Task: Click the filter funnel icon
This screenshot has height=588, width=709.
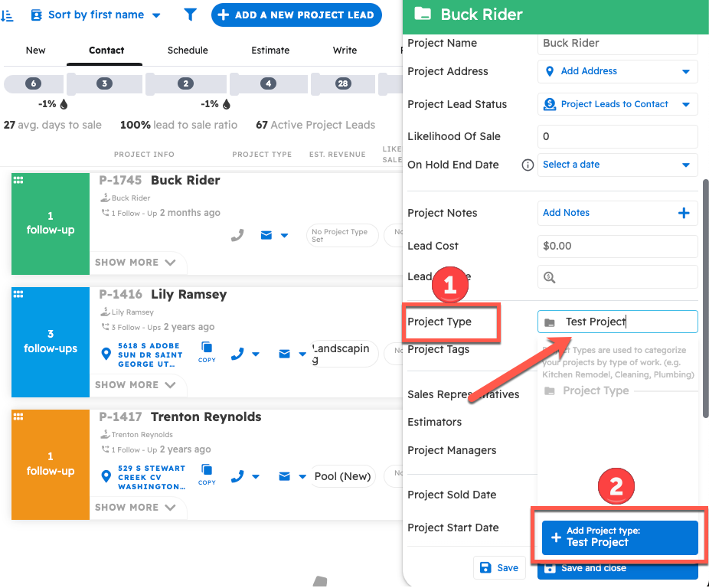Action: 190,15
